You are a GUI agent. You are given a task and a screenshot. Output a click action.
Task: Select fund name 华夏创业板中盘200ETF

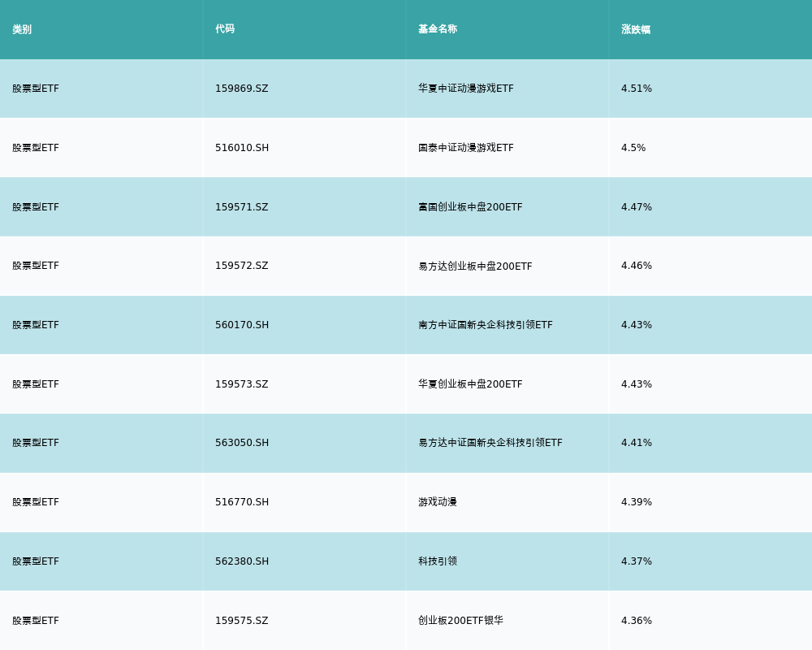pyautogui.click(x=470, y=384)
